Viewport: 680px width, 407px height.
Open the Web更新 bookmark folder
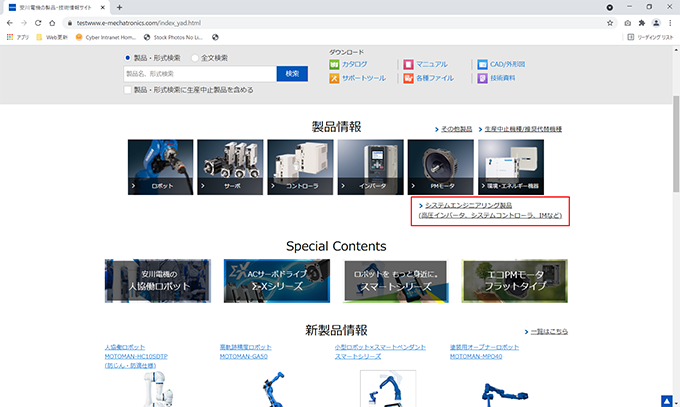pos(52,37)
